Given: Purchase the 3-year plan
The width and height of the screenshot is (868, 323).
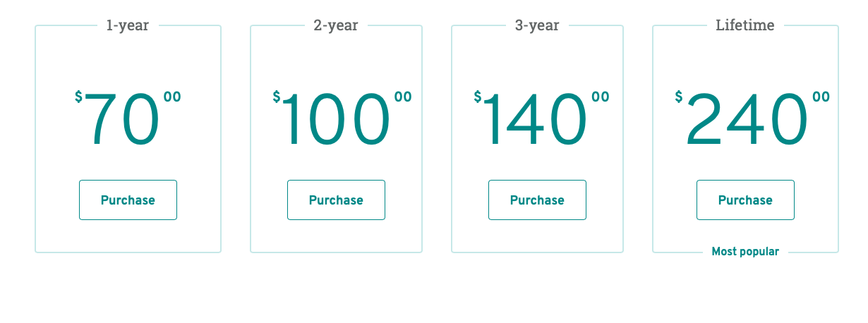Looking at the screenshot, I should tap(537, 200).
